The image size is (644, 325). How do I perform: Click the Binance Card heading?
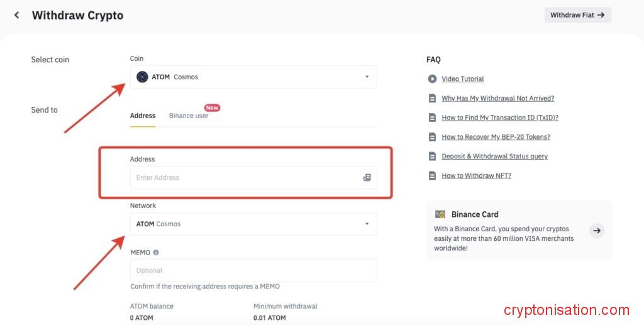(475, 214)
